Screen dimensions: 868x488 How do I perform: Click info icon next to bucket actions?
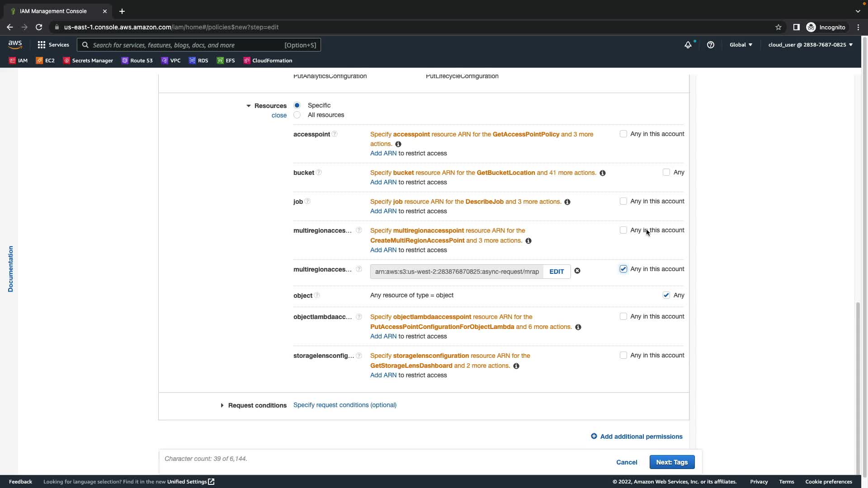pyautogui.click(x=602, y=173)
